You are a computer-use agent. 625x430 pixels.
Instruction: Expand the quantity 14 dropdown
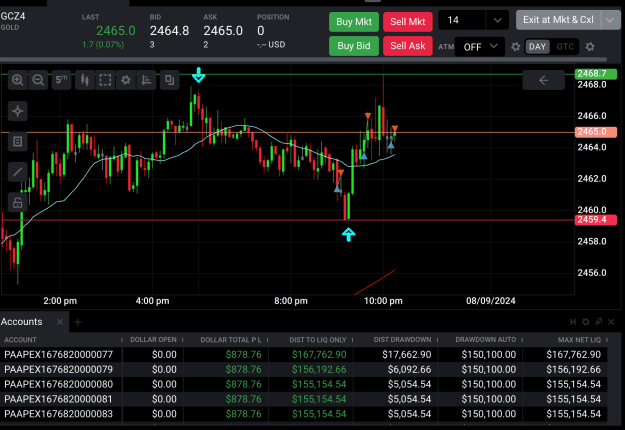pos(497,20)
